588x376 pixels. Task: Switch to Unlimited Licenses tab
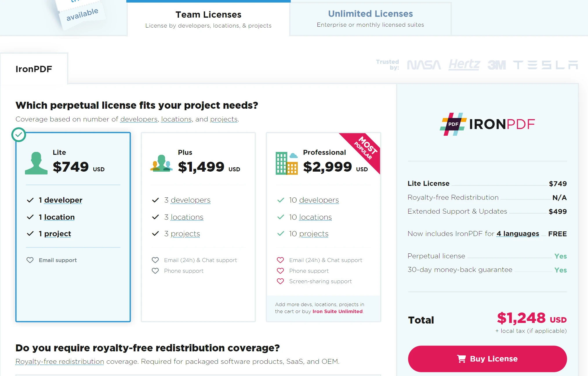tap(370, 17)
